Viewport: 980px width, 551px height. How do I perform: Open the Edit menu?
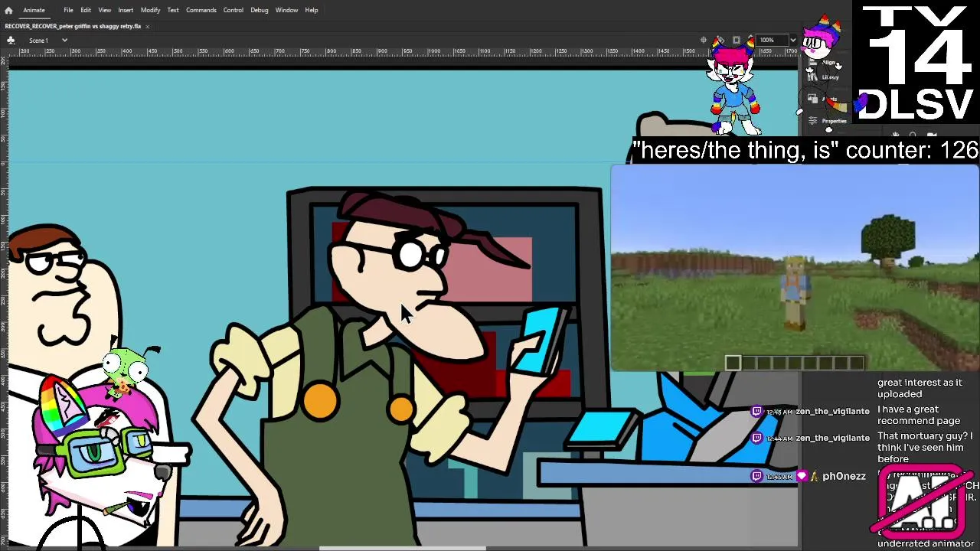tap(86, 10)
